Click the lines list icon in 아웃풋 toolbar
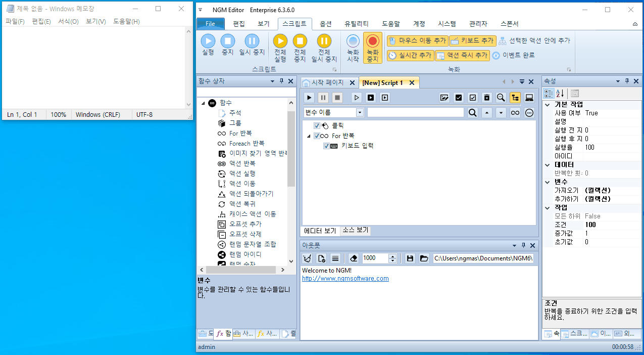Image resolution: width=644 pixels, height=355 pixels. click(335, 258)
